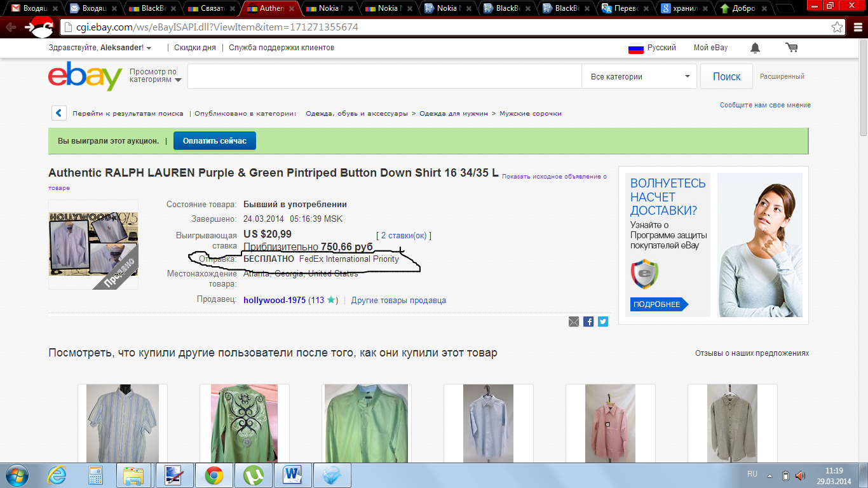Click the Другие товары продавца link

(398, 300)
